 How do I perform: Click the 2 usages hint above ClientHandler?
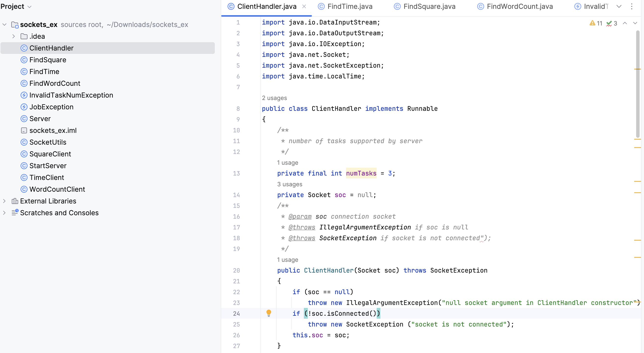(274, 98)
